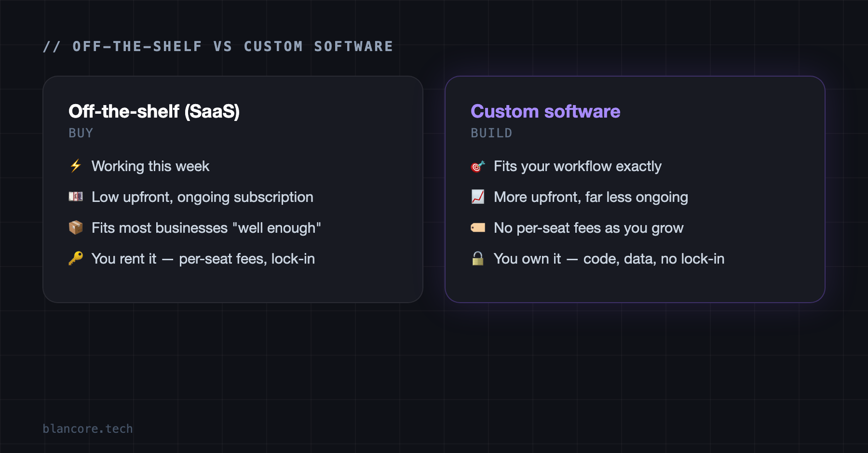Click the "BUY" subtitle label
The image size is (868, 453).
(81, 133)
